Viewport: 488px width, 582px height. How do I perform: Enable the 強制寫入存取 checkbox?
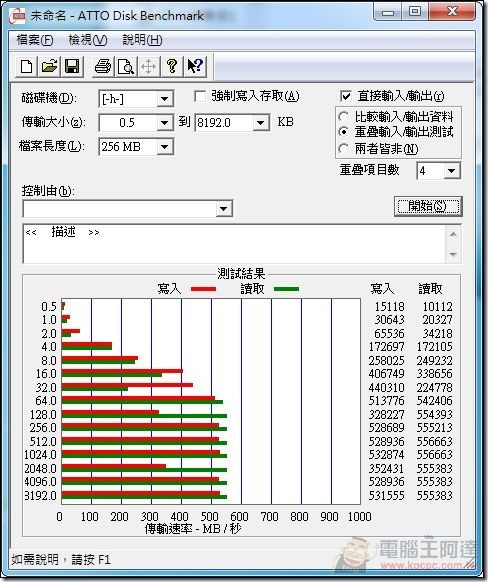[x=200, y=97]
